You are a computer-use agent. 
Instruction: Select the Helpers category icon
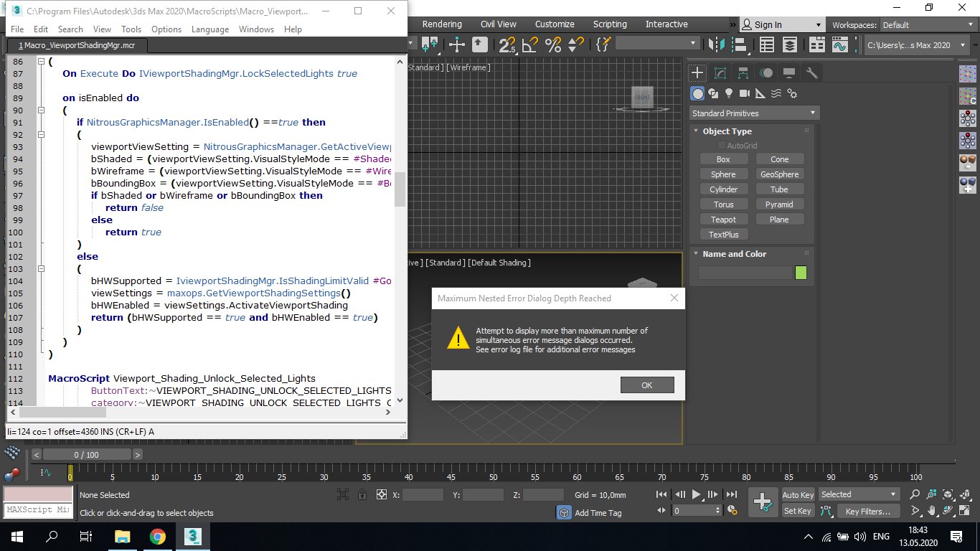point(760,93)
